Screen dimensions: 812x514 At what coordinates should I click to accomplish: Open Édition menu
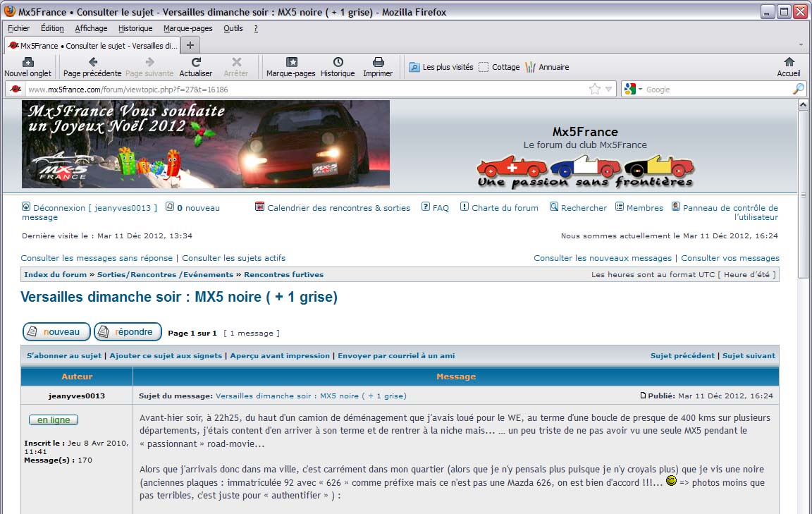[x=52, y=28]
